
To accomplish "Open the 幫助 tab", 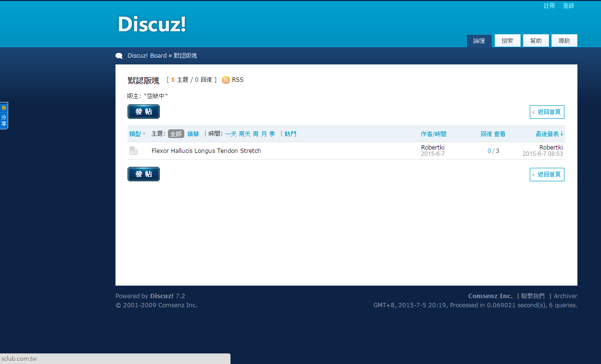I will 536,41.
